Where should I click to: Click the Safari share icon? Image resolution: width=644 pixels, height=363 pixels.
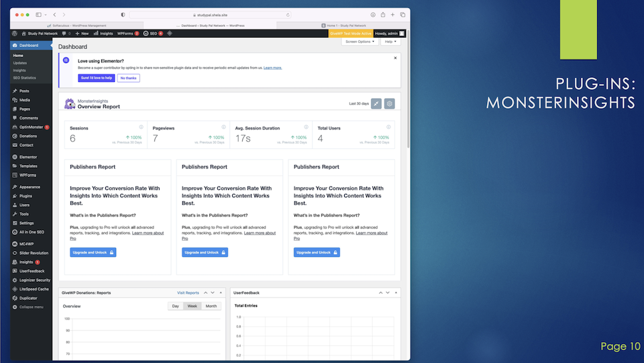382,14
